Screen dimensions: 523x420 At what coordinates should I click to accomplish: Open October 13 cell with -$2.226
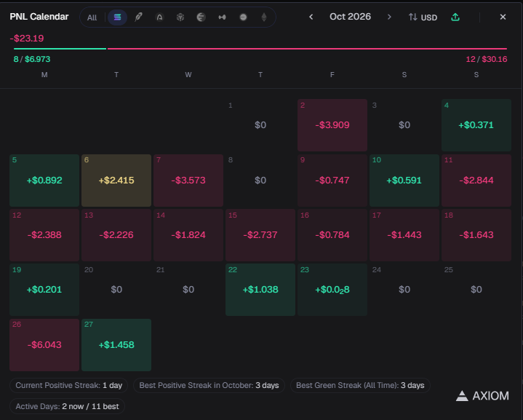point(116,235)
